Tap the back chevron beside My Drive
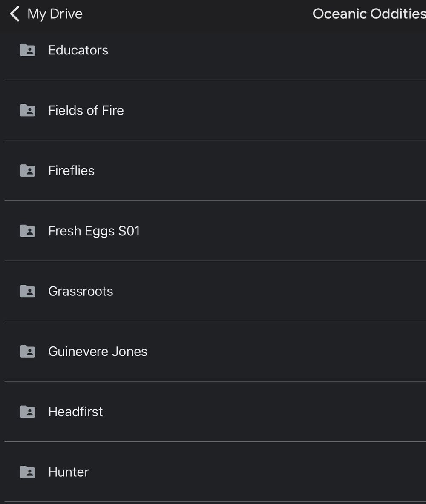 (14, 14)
